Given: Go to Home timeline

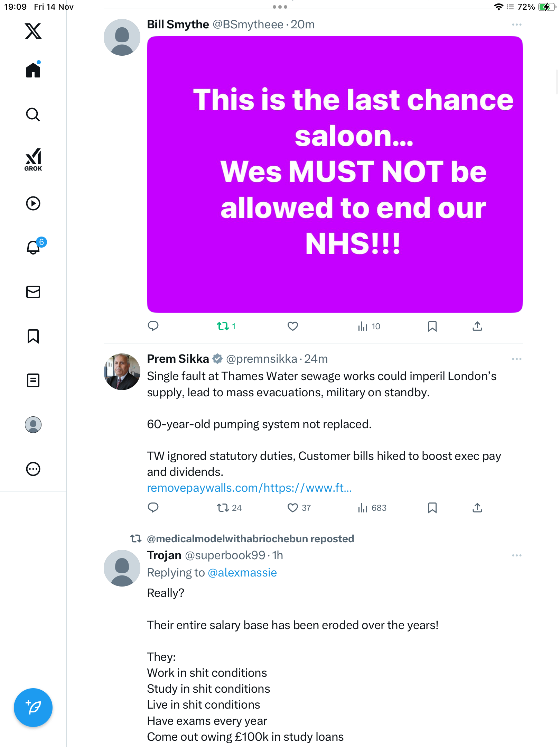Looking at the screenshot, I should (33, 70).
